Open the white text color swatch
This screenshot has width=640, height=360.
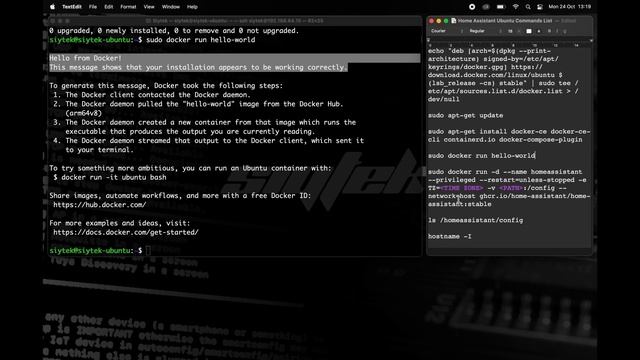[x=529, y=31]
